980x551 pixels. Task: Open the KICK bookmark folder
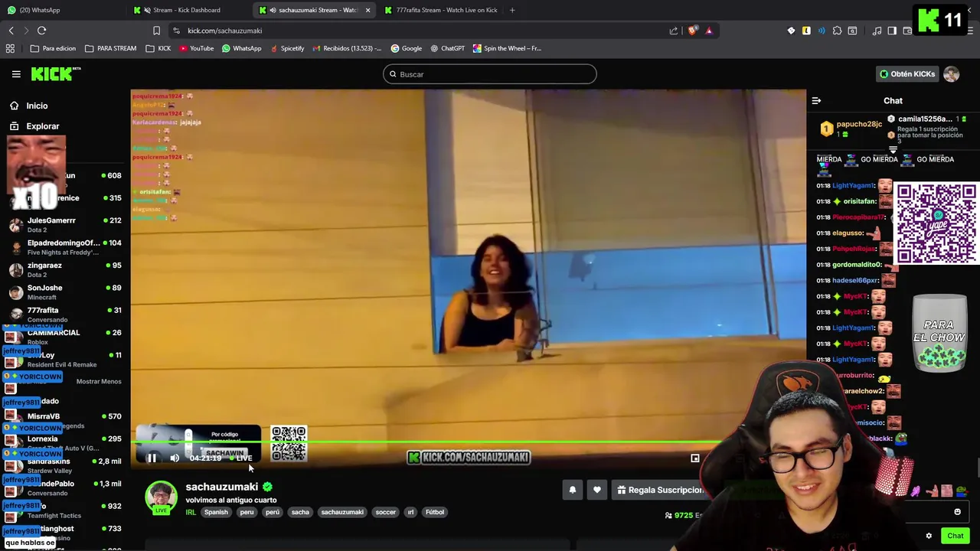pos(158,48)
